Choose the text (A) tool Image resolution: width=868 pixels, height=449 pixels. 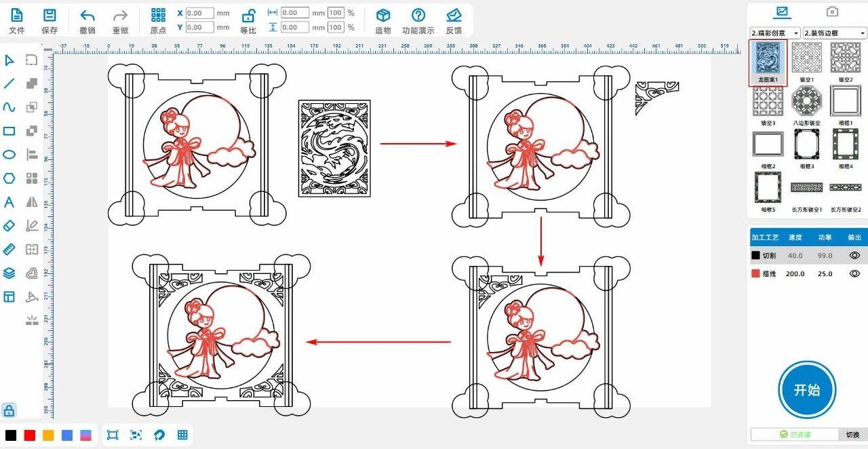point(9,202)
